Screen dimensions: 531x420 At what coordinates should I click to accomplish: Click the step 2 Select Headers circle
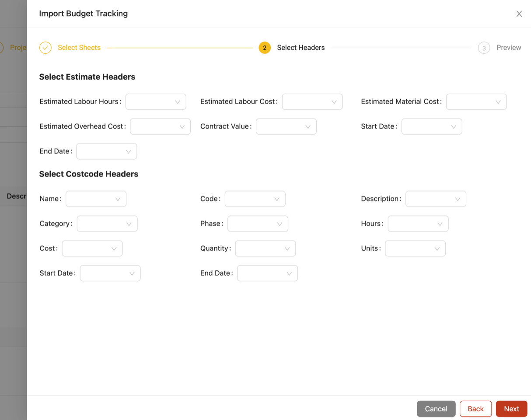pyautogui.click(x=265, y=48)
